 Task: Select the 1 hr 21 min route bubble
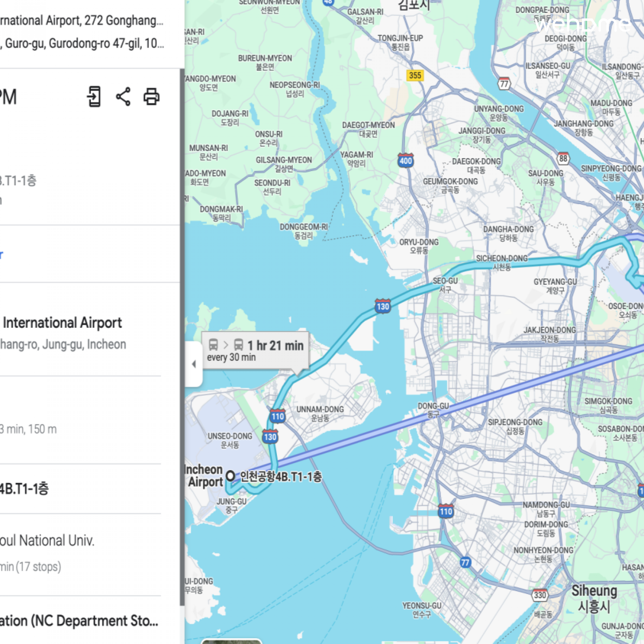coord(255,350)
